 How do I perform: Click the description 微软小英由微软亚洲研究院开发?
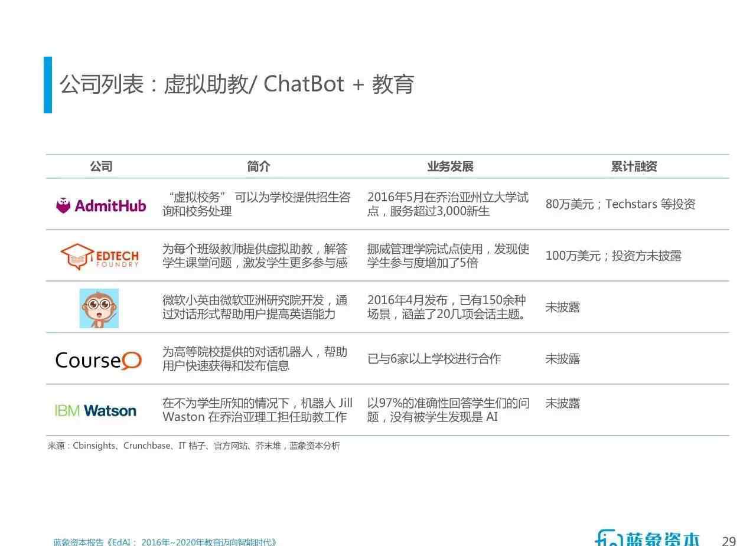[x=255, y=307]
